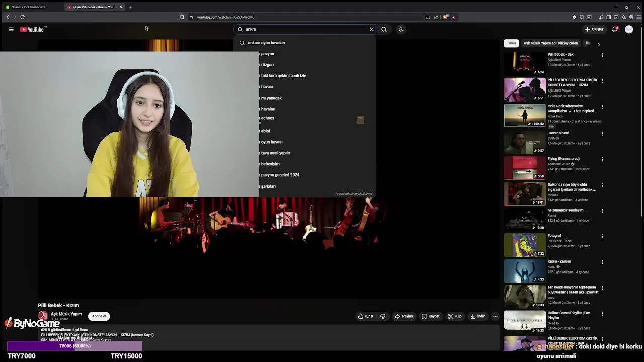
Task: Select the Tümü filter chip
Action: [x=511, y=43]
